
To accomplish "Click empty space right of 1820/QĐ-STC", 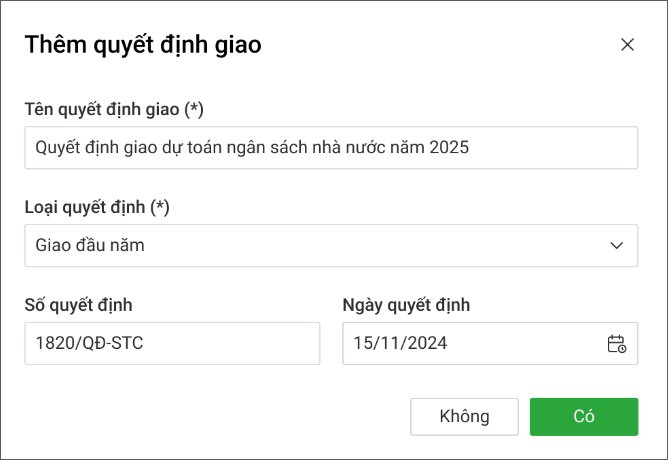I will (x=240, y=343).
